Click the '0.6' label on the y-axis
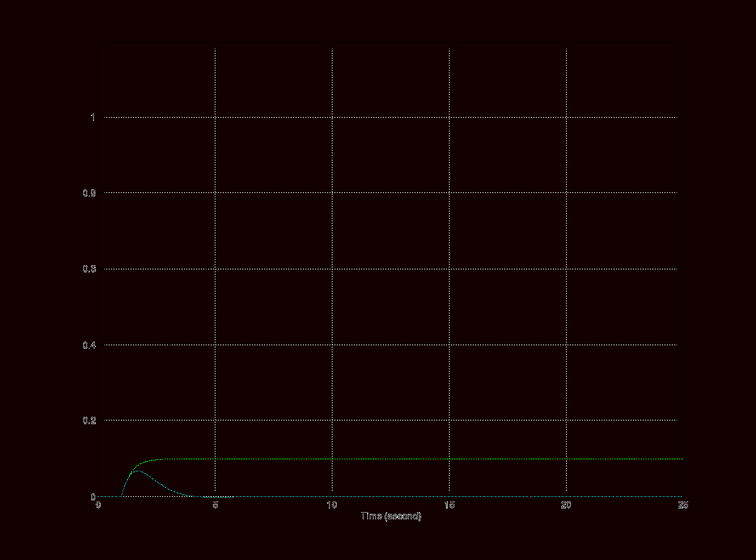The height and width of the screenshot is (560, 756). pos(89,269)
